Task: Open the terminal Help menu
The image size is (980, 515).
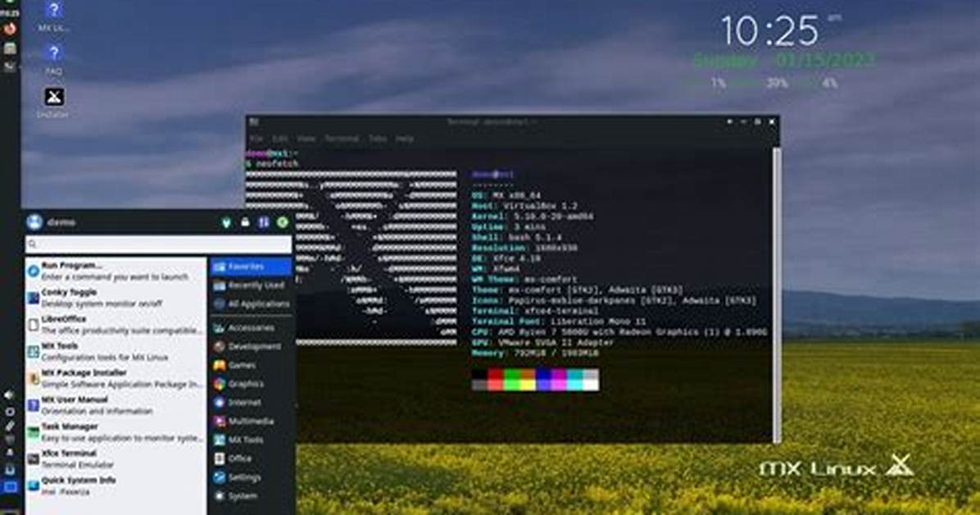Action: [405, 139]
